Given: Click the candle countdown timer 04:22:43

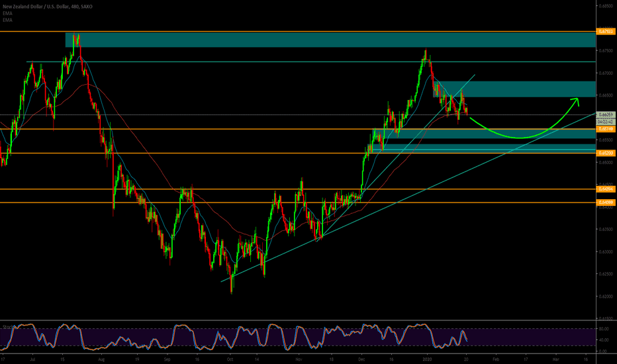Looking at the screenshot, I should (x=606, y=121).
